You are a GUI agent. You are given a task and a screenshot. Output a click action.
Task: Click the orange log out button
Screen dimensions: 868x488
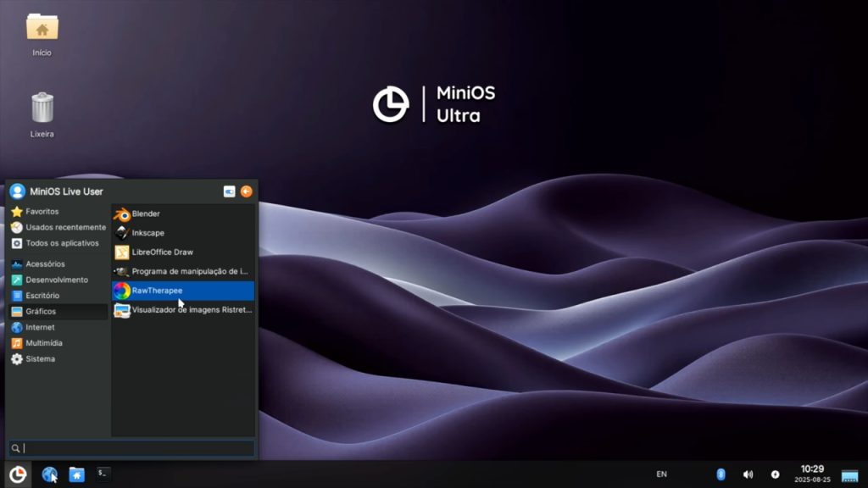[247, 191]
